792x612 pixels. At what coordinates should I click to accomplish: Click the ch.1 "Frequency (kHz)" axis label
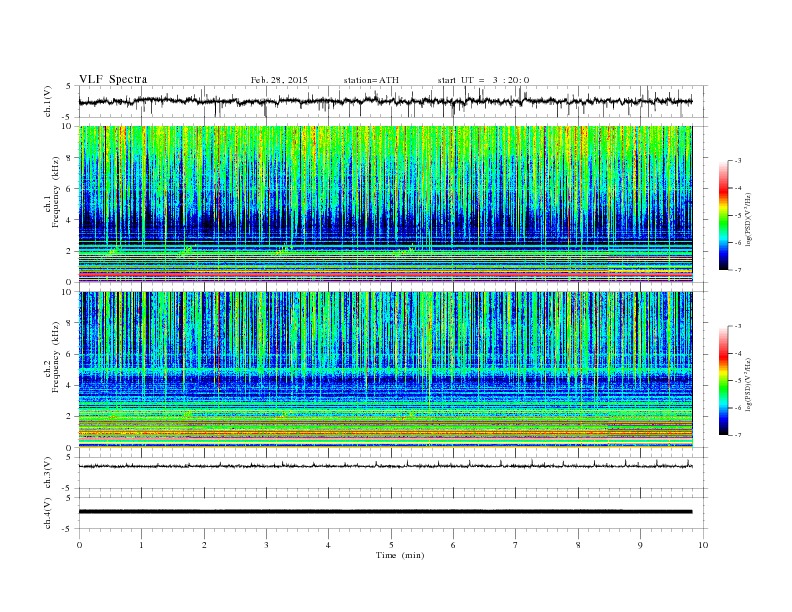pyautogui.click(x=55, y=192)
